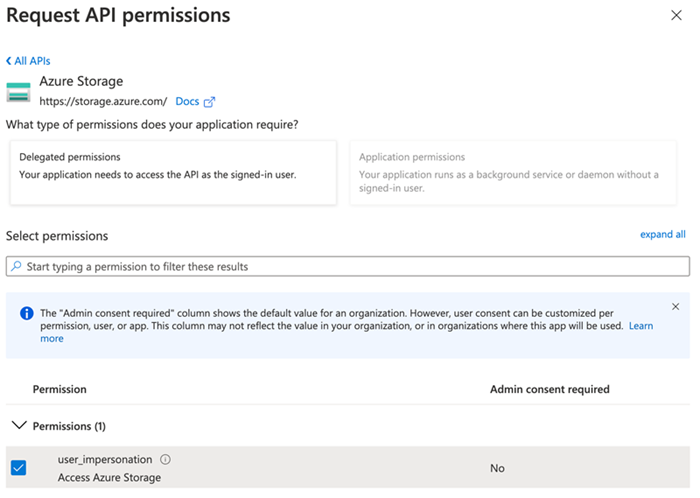
Task: Click the back chevron beside All APIs
Action: pyautogui.click(x=9, y=61)
